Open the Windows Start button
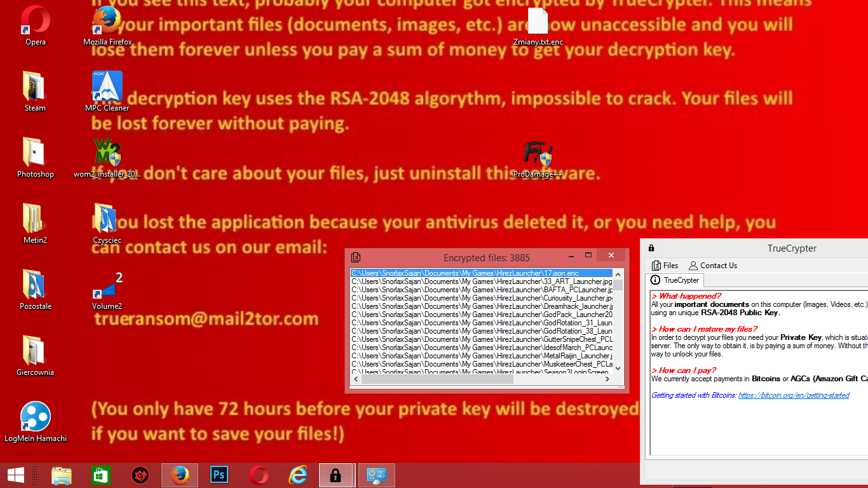Screen dimensions: 868x488 16,475
